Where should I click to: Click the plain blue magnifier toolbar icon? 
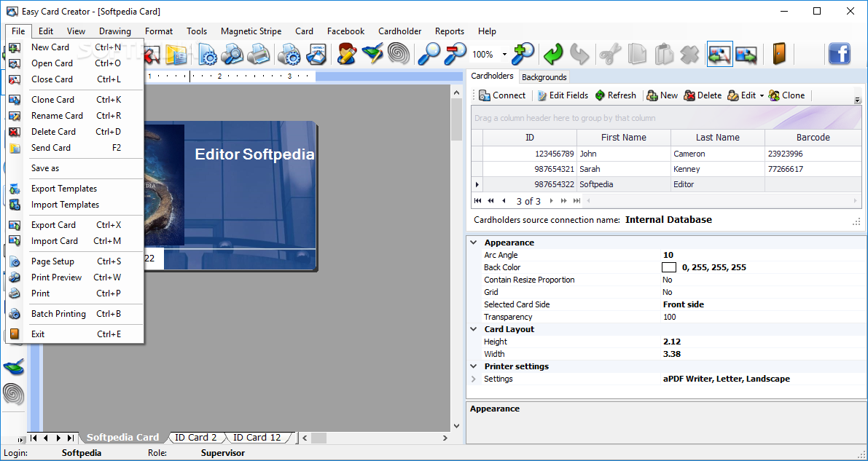(x=429, y=54)
